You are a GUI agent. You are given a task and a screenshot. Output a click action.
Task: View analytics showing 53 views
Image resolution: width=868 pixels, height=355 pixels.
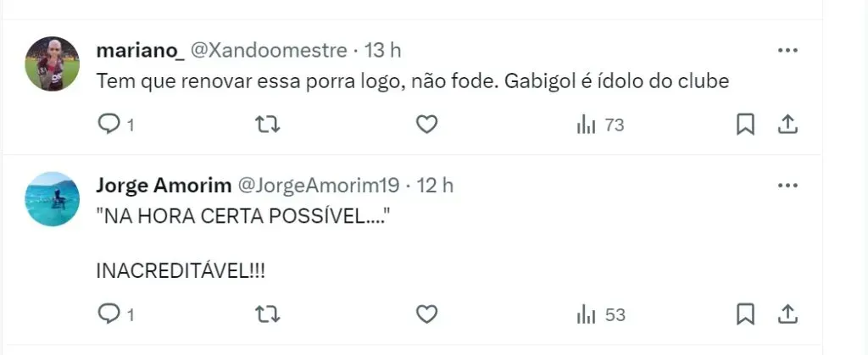point(599,315)
